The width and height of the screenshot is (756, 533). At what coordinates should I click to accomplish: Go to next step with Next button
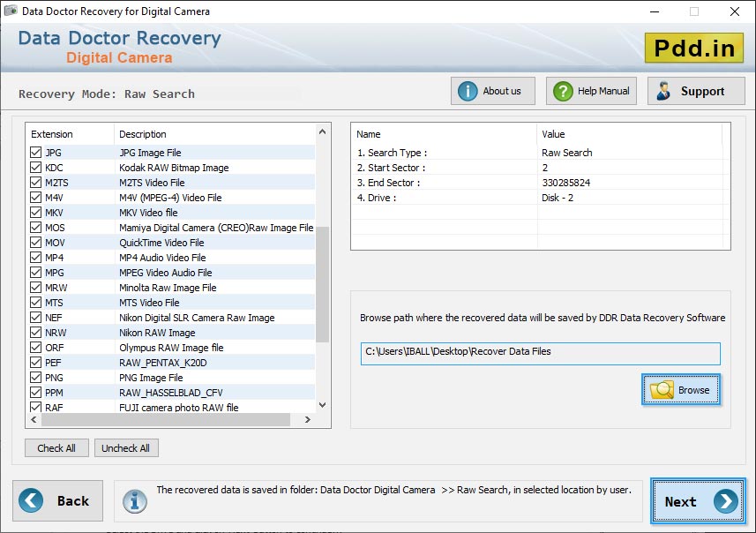click(698, 501)
